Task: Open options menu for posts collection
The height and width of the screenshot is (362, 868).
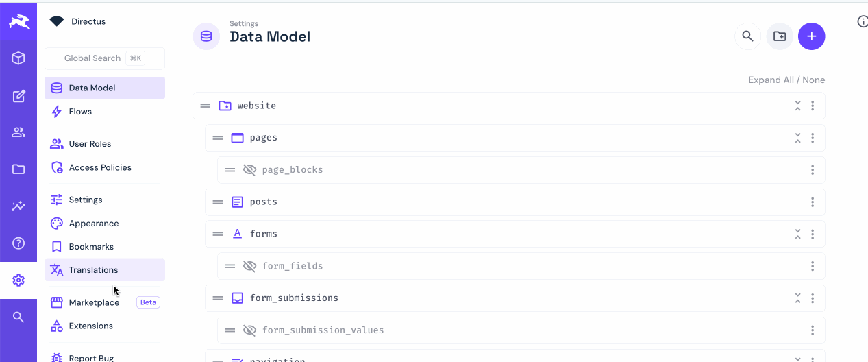Action: click(813, 202)
